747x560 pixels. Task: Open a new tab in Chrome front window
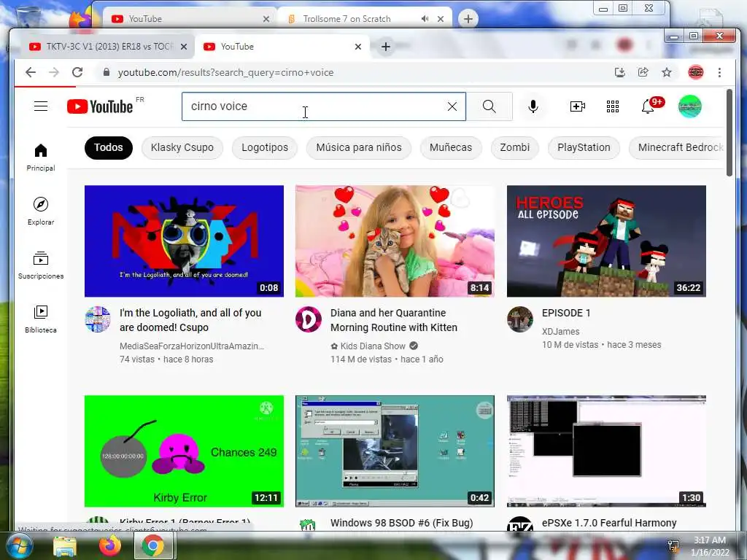point(386,47)
